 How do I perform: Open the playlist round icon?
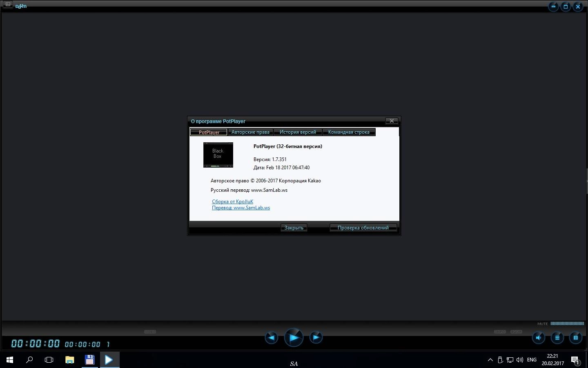pyautogui.click(x=576, y=338)
